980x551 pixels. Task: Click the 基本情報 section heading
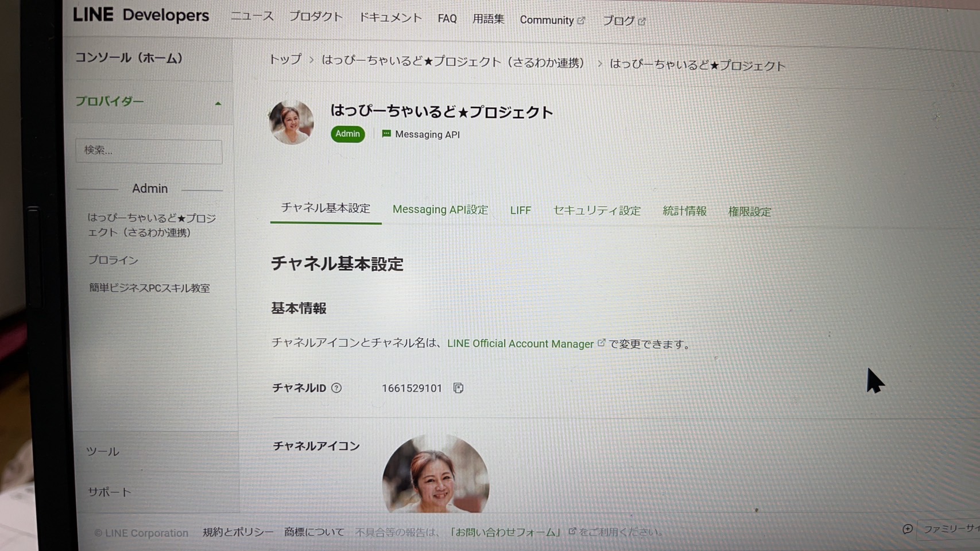299,308
